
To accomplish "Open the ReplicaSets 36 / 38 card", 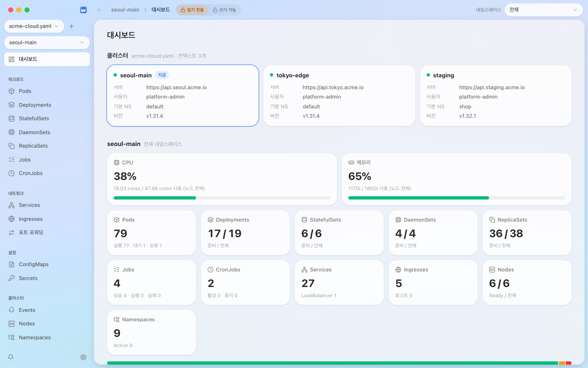I will point(527,233).
